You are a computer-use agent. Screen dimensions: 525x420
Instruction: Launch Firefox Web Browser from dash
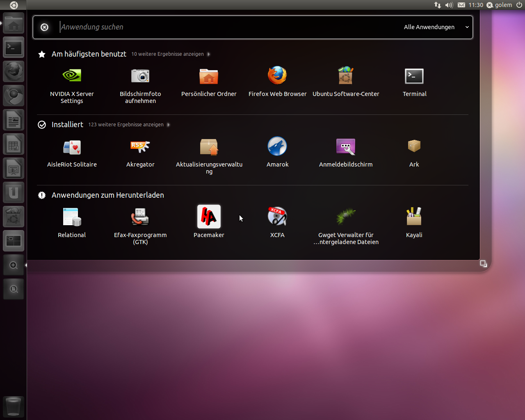277,82
